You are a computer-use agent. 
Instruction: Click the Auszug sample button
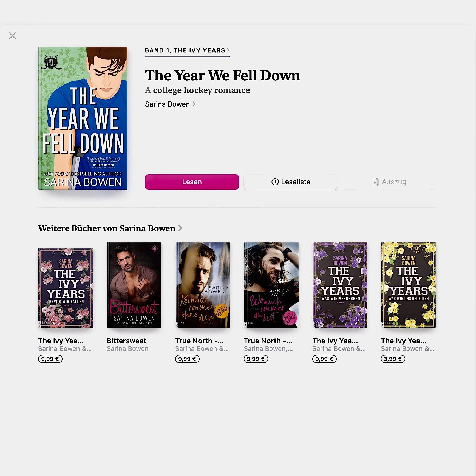(389, 182)
